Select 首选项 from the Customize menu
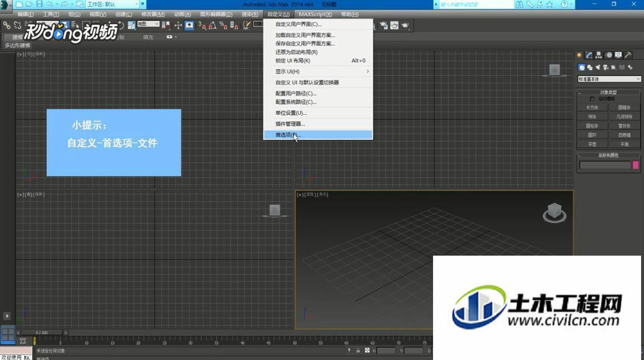The image size is (644, 360). (318, 135)
